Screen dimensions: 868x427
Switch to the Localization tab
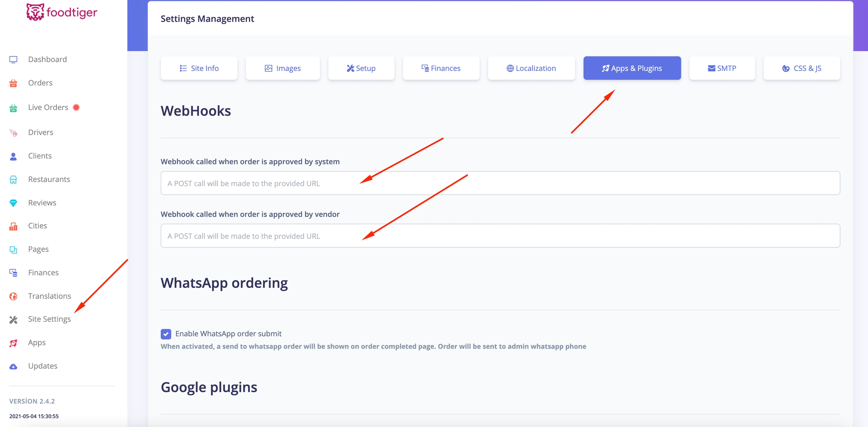(x=531, y=68)
